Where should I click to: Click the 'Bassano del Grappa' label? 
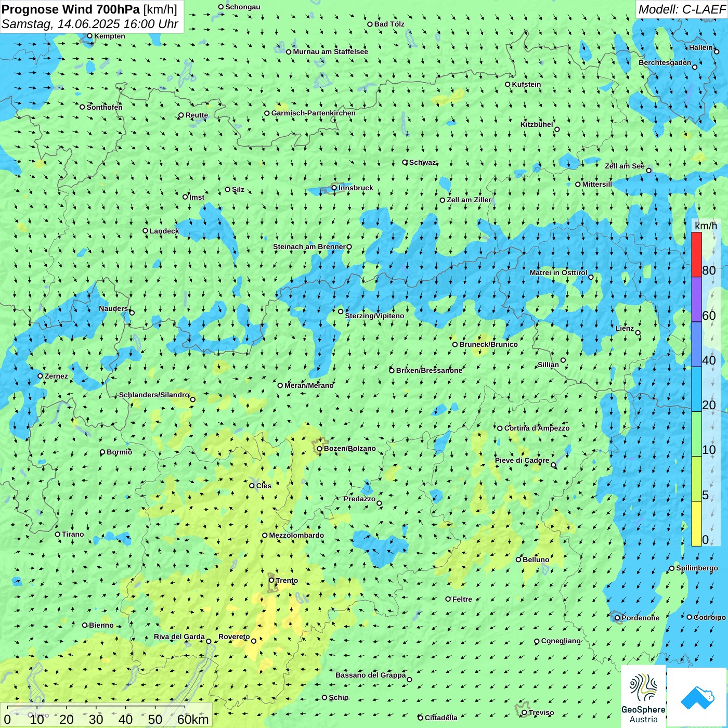click(371, 675)
